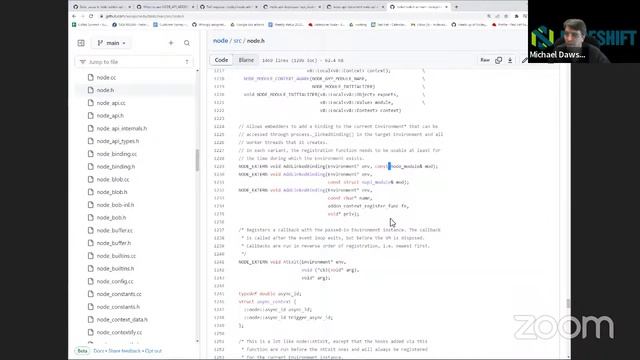Edit this file with pencil icon
Image resolution: width=640 pixels, height=360 pixels.
tap(524, 60)
